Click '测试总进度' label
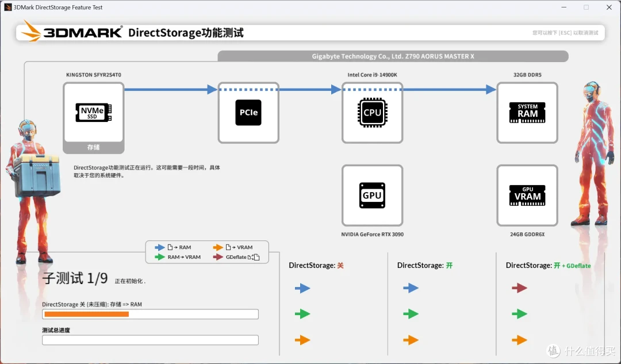 [x=56, y=330]
